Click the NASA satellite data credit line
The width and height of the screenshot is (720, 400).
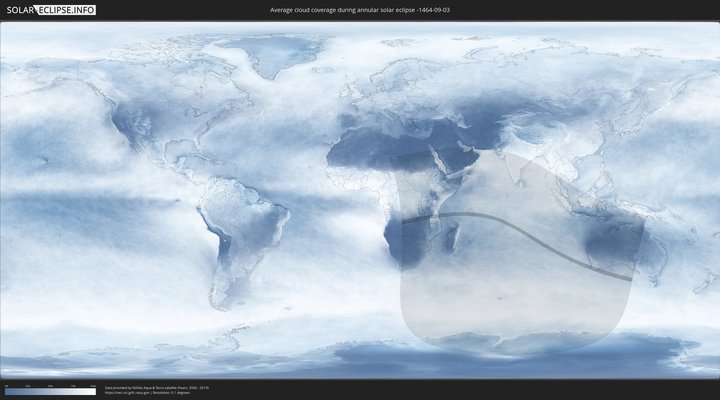(157, 388)
